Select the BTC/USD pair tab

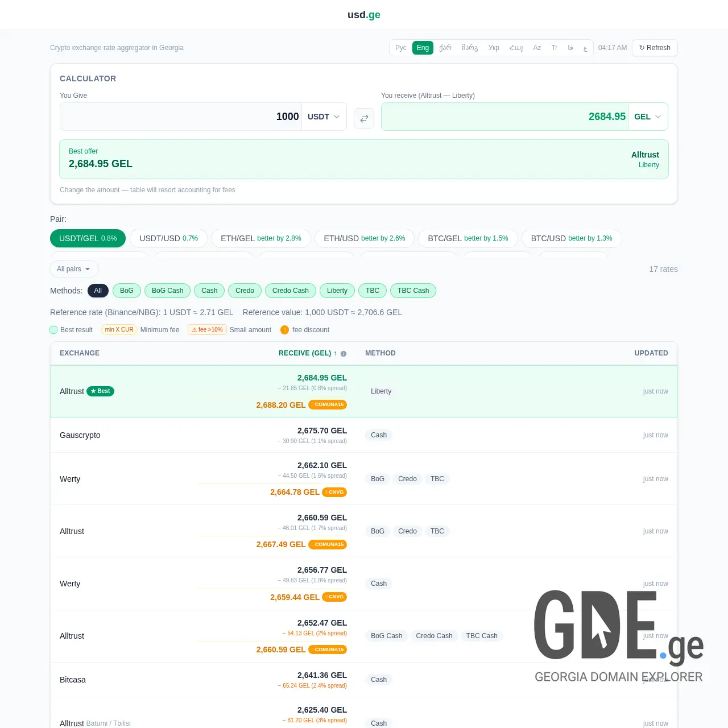[572, 238]
